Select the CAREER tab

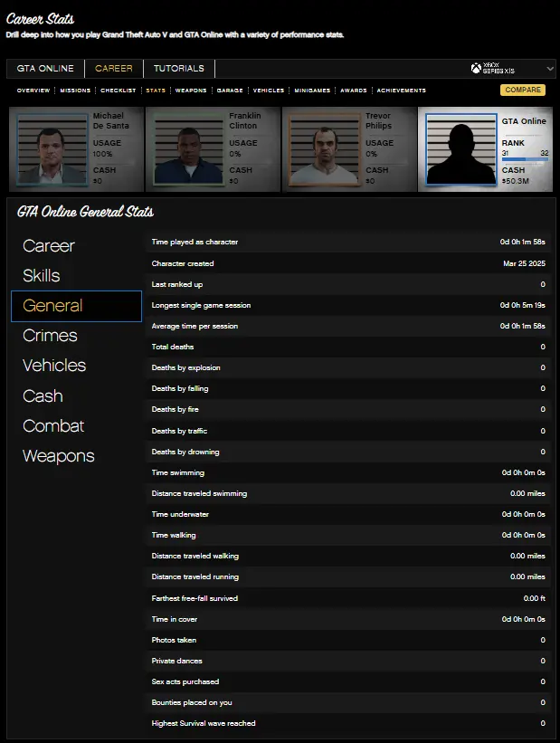(114, 68)
